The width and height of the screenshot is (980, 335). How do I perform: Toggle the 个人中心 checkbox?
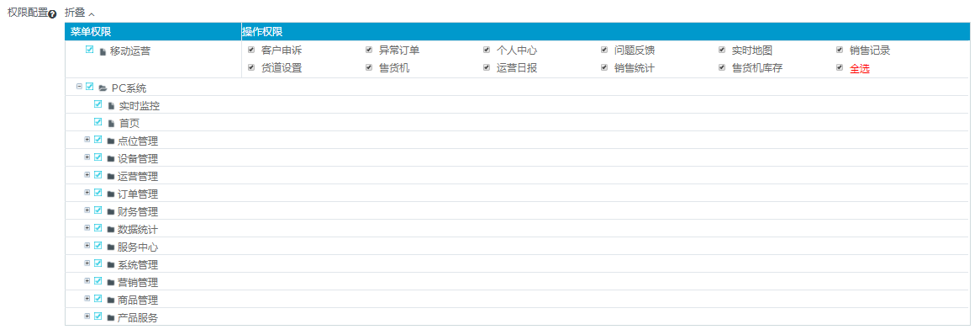click(487, 50)
